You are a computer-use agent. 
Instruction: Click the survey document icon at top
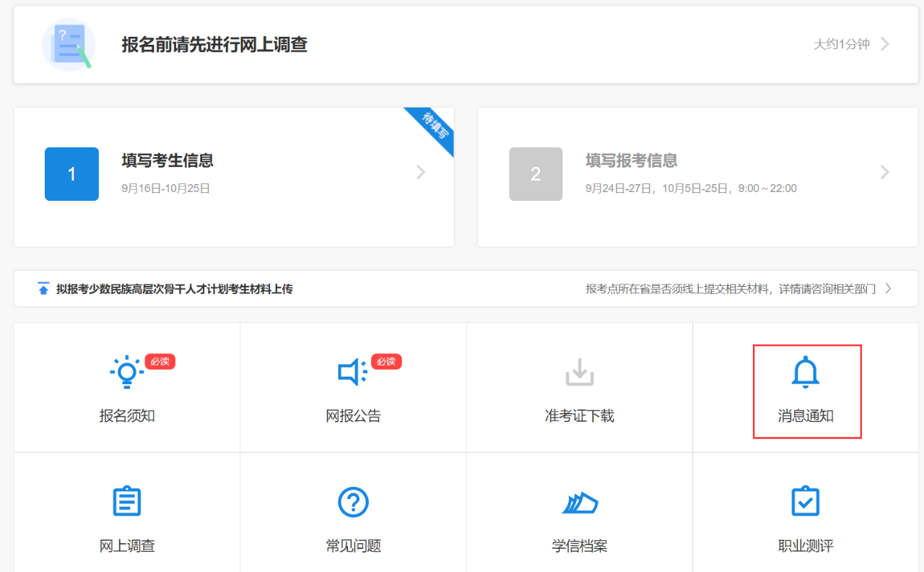69,45
